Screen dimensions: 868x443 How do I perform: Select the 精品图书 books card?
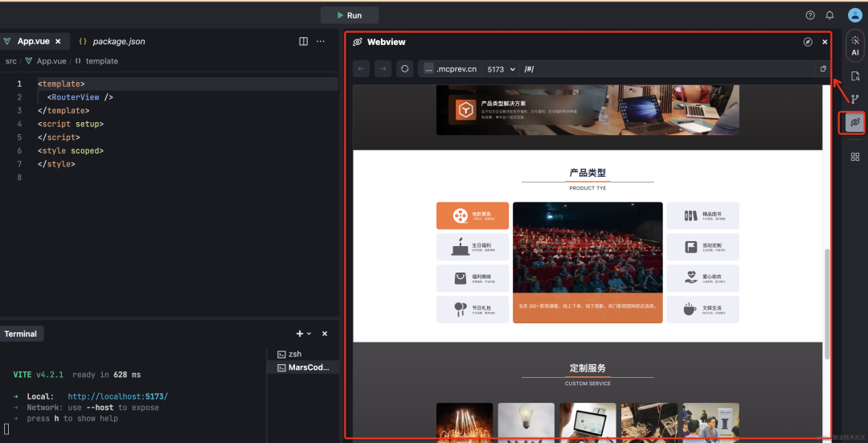[702, 215]
